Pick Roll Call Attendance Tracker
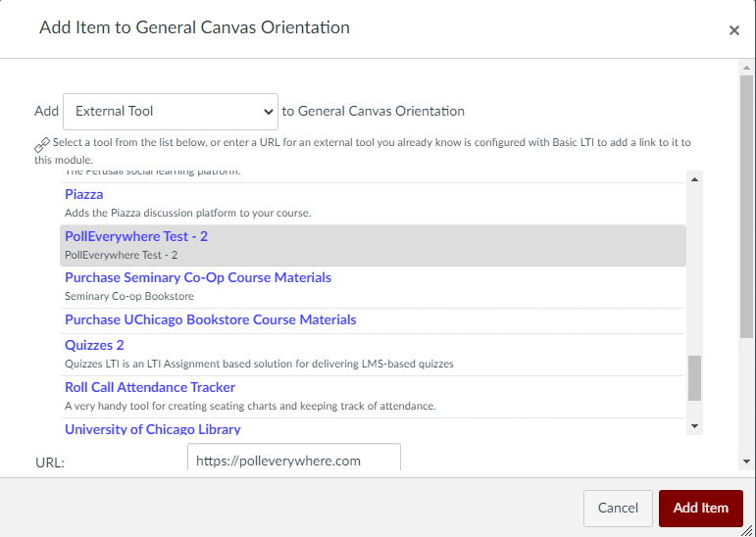The width and height of the screenshot is (756, 537). pyautogui.click(x=150, y=388)
